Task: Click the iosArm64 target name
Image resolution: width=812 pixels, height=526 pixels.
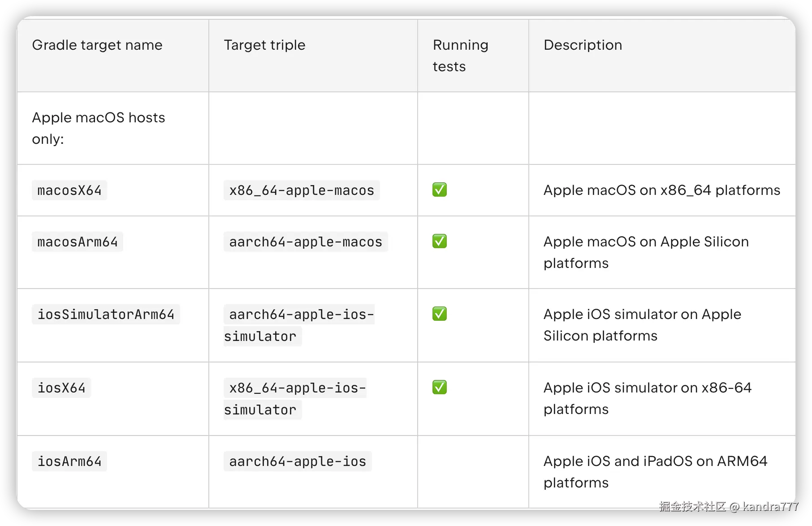Action: (69, 461)
